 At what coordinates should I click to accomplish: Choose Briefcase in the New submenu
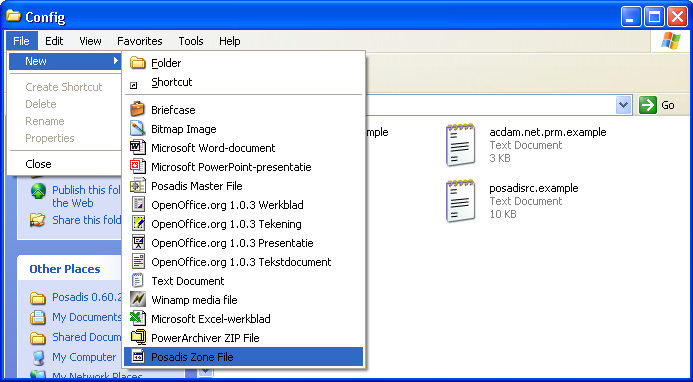tap(244, 110)
